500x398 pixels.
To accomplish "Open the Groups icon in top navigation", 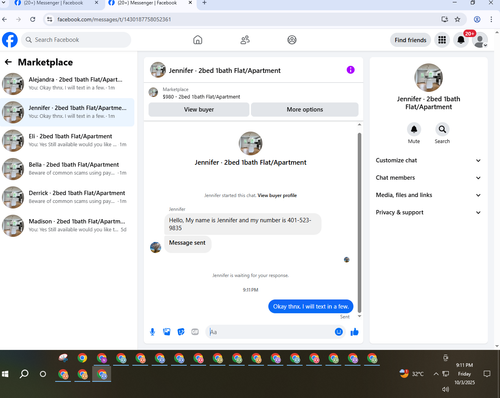I will pyautogui.click(x=292, y=40).
